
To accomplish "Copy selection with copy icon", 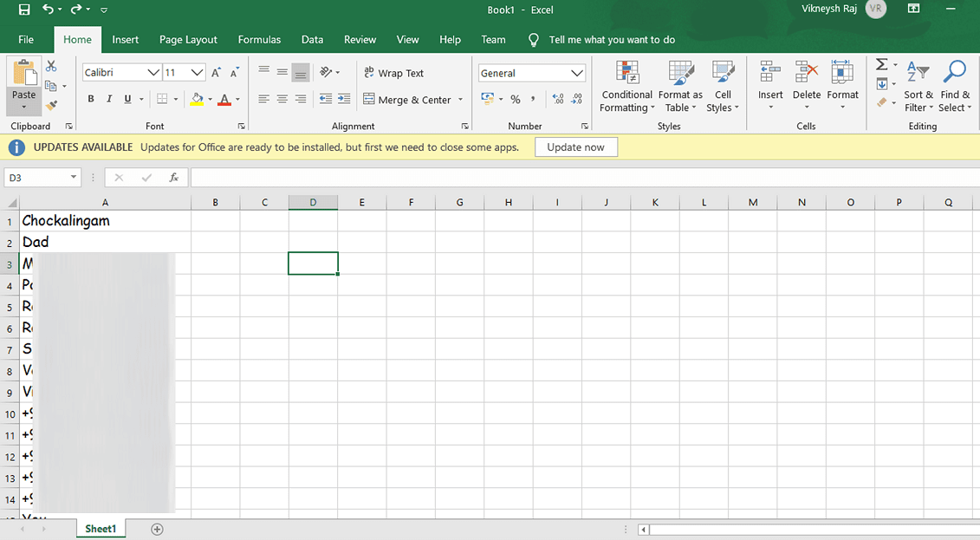I will tap(50, 86).
